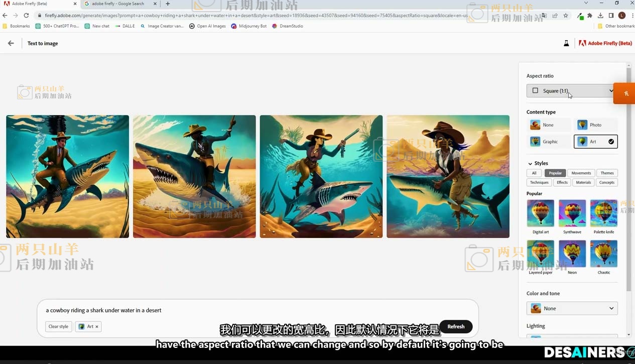Choose the Synthwave style thumbnail

click(572, 213)
